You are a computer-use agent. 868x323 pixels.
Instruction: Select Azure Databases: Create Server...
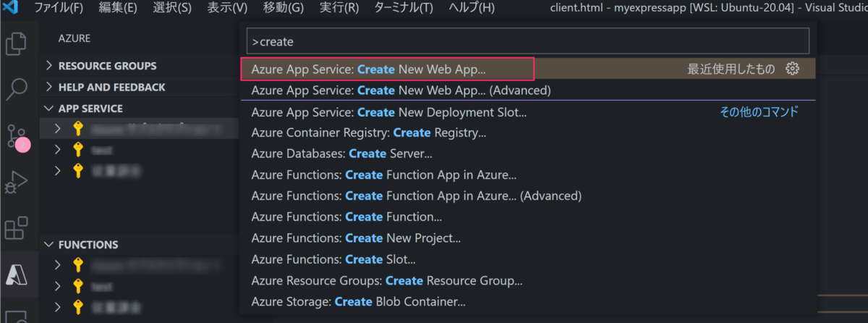pyautogui.click(x=528, y=154)
